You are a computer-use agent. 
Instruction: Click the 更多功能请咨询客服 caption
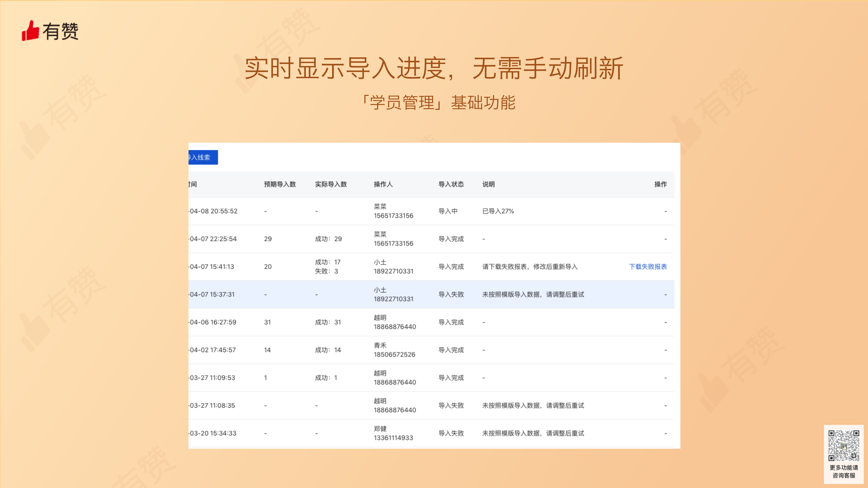(844, 472)
